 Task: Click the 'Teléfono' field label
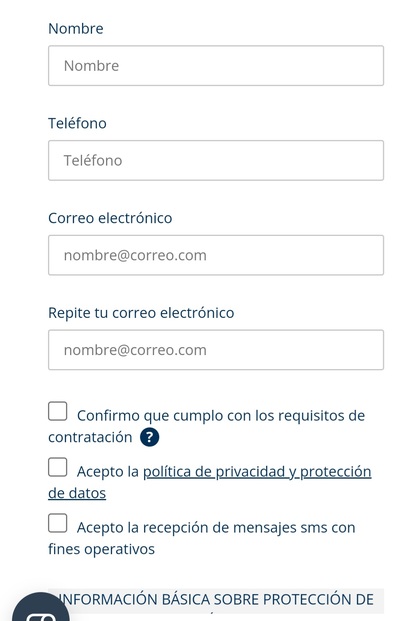click(x=77, y=123)
